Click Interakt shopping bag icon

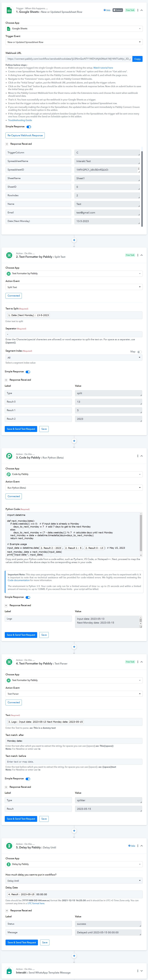coord(9,971)
